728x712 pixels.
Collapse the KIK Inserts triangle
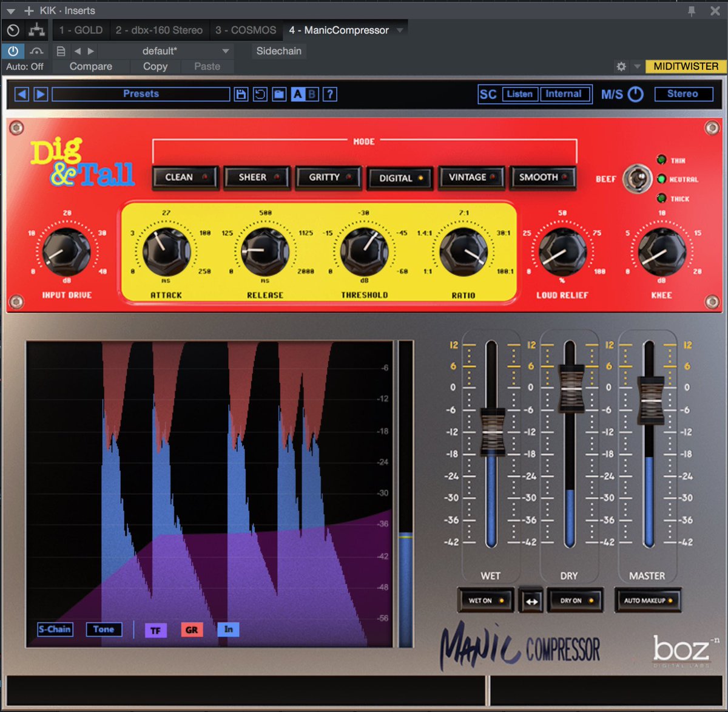click(11, 11)
